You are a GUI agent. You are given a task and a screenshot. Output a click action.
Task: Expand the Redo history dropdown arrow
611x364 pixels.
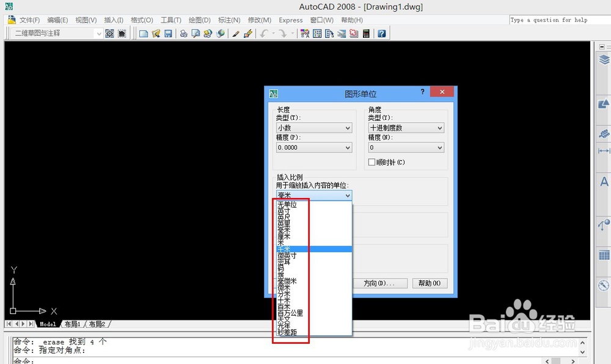click(x=292, y=34)
